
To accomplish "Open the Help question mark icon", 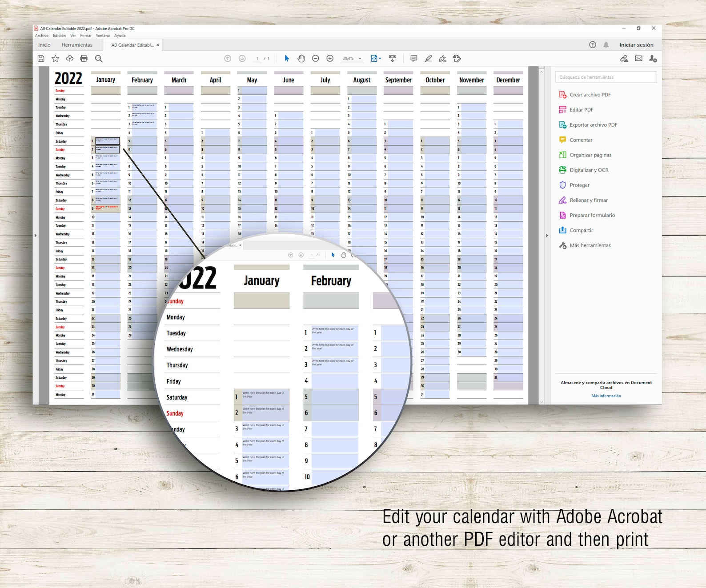I will click(x=593, y=44).
